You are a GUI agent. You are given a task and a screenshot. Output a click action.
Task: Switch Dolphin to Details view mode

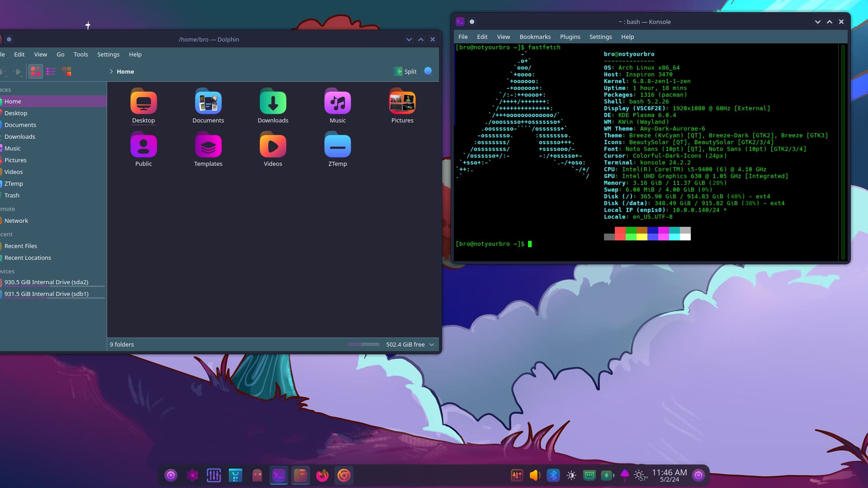[66, 71]
